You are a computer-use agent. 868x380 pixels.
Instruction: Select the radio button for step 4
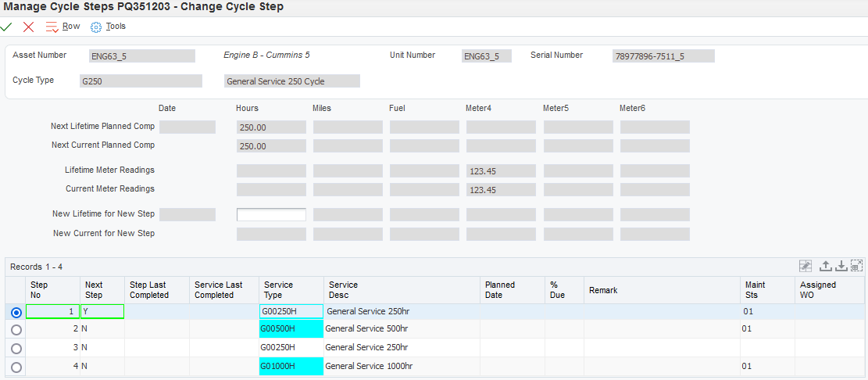[x=16, y=367]
